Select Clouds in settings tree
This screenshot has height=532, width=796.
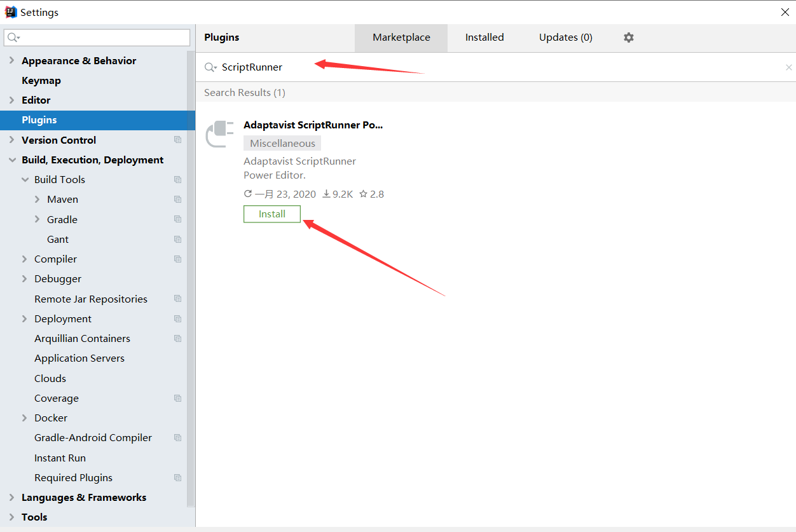click(x=50, y=378)
